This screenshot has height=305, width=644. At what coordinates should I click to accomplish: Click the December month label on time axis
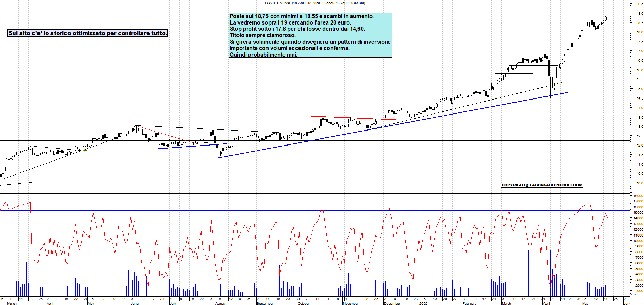(x=392, y=303)
